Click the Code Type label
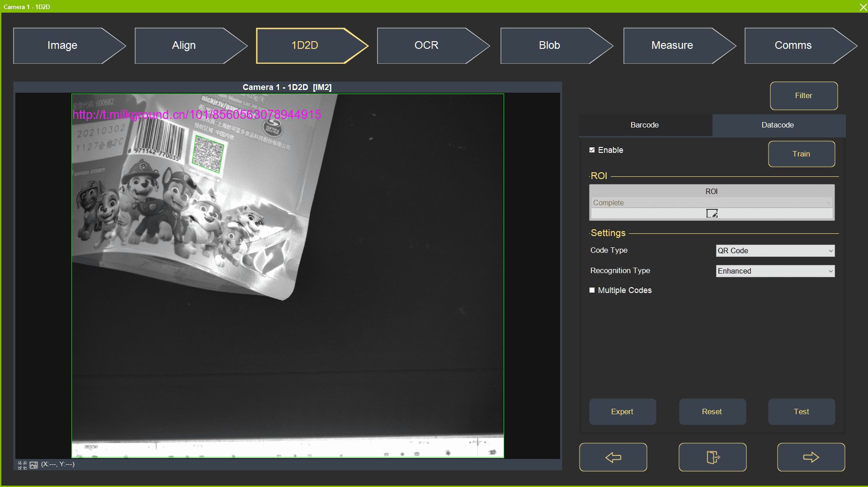868x487 pixels. tap(609, 251)
